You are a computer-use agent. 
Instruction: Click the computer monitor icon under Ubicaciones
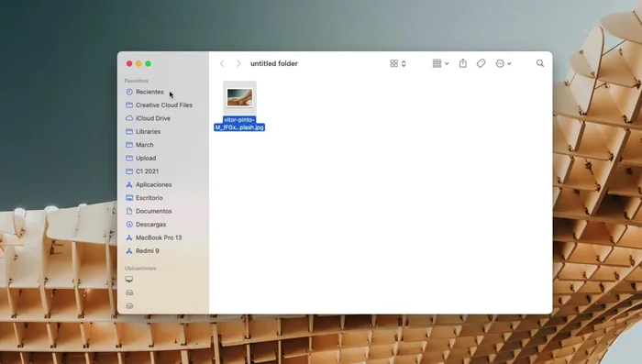[x=129, y=280]
